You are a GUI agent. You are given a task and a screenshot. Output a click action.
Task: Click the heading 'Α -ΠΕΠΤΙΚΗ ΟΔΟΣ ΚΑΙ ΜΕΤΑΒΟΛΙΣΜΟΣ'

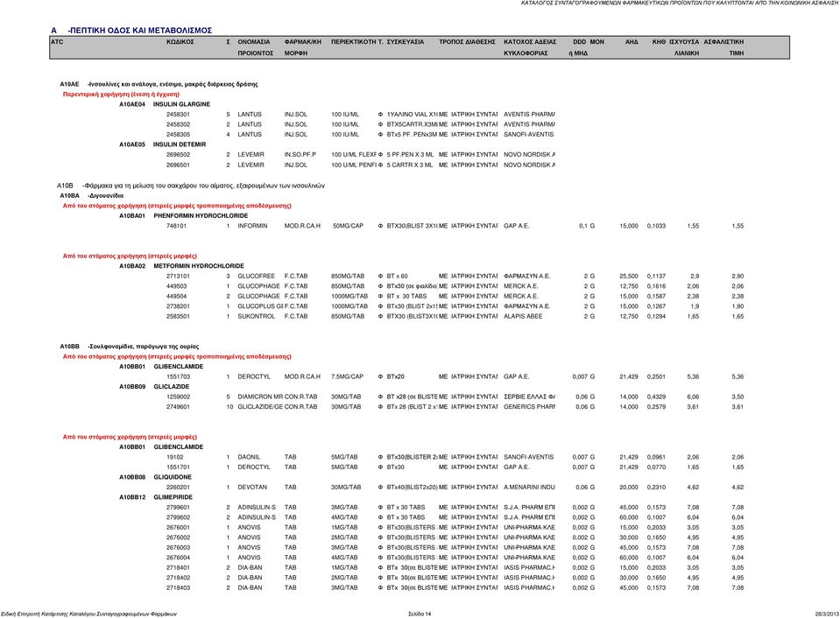[x=131, y=31]
